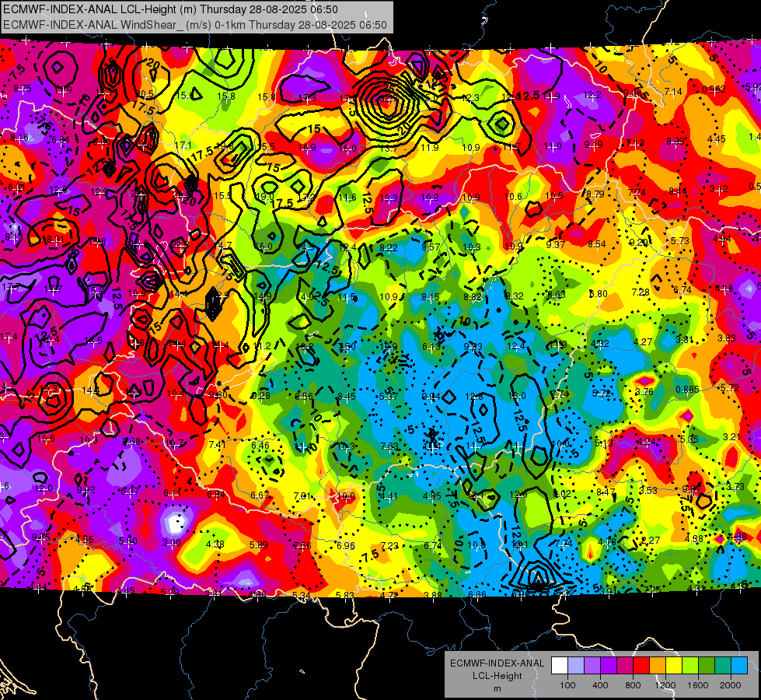Viewport: 761px width, 700px height.
Task: Click the grid value 3.76
Action: (644, 391)
